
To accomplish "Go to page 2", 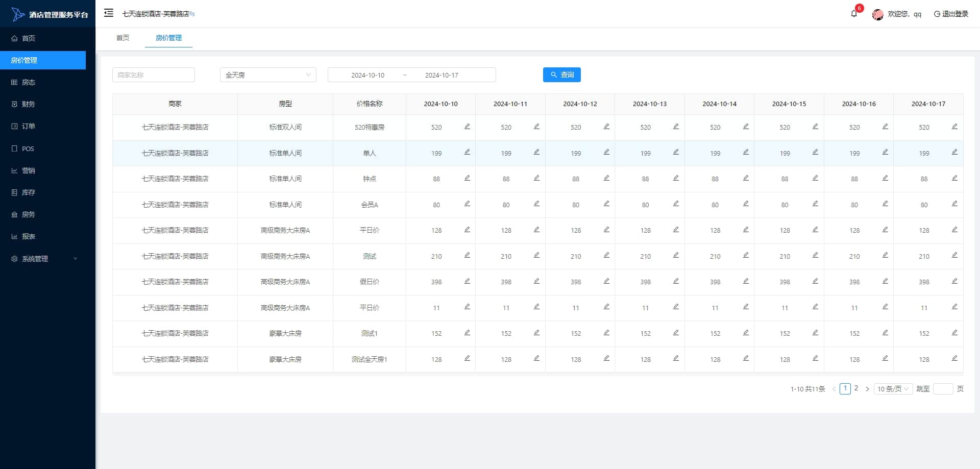I will coord(856,388).
